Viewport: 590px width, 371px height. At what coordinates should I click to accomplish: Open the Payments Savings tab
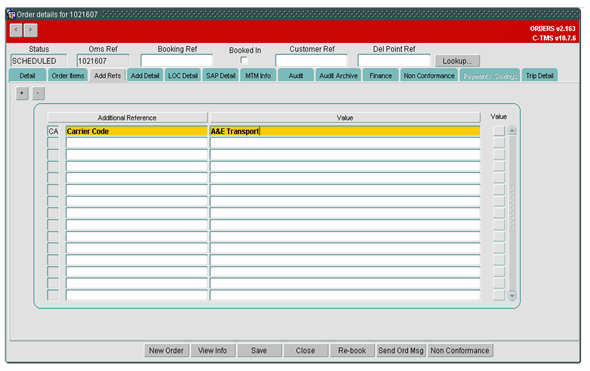point(490,76)
